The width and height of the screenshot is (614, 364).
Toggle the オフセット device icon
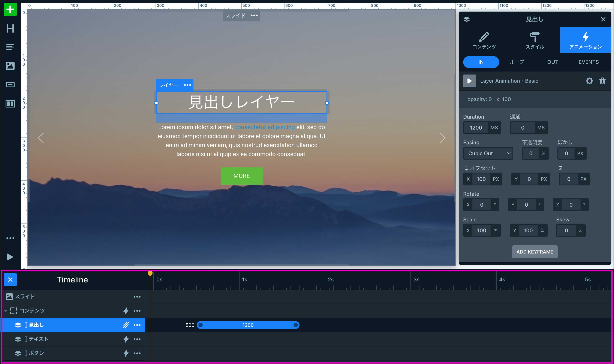466,168
